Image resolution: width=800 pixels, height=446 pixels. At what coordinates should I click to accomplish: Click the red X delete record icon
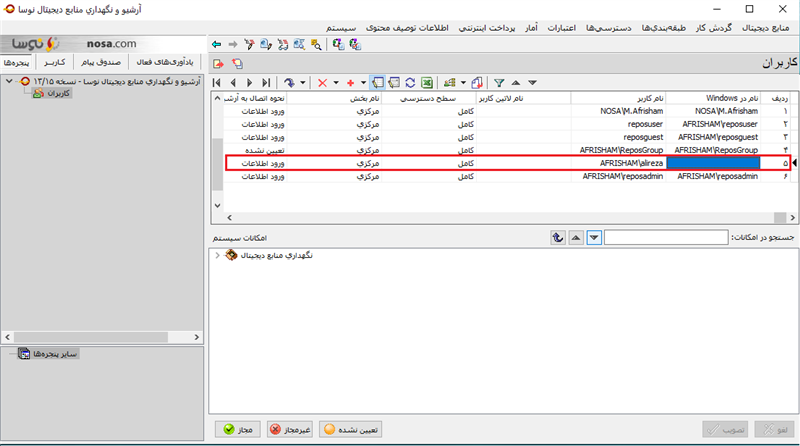[x=322, y=83]
